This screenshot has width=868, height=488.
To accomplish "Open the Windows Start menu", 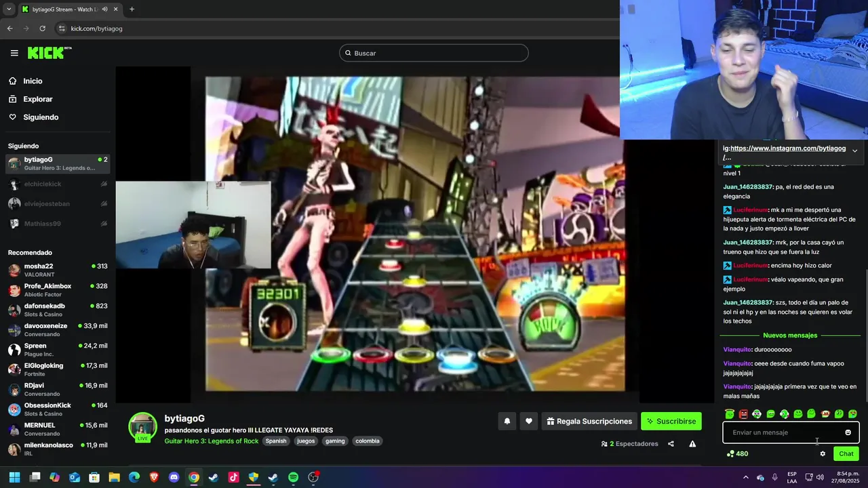I will [15, 477].
